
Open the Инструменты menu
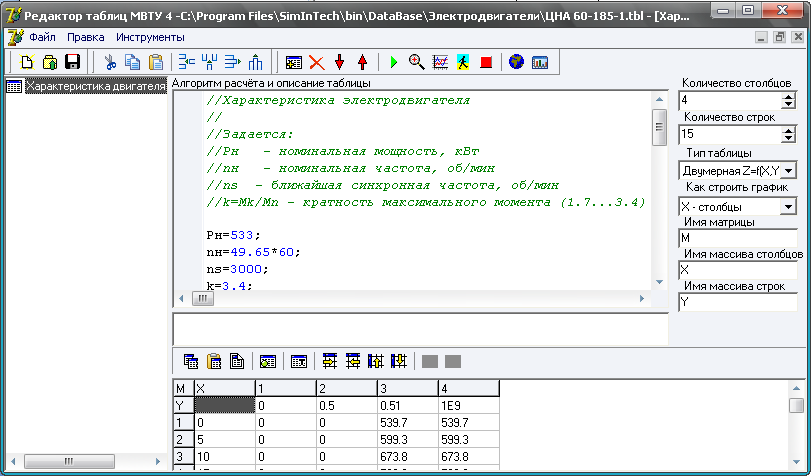coord(149,37)
